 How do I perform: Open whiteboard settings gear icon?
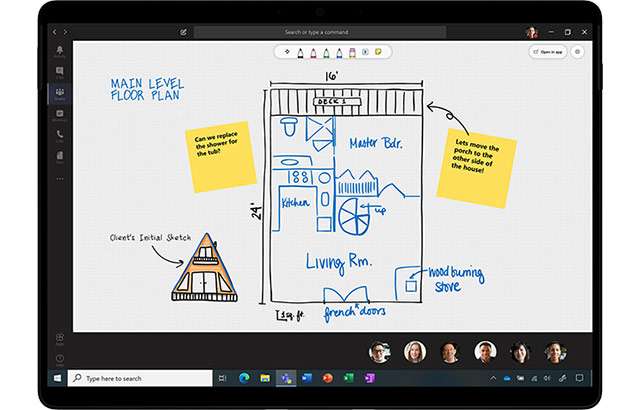pos(578,52)
